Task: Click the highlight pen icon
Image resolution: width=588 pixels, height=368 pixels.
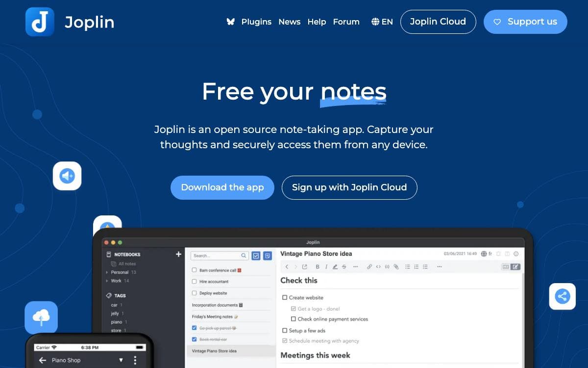Action: pos(335,266)
